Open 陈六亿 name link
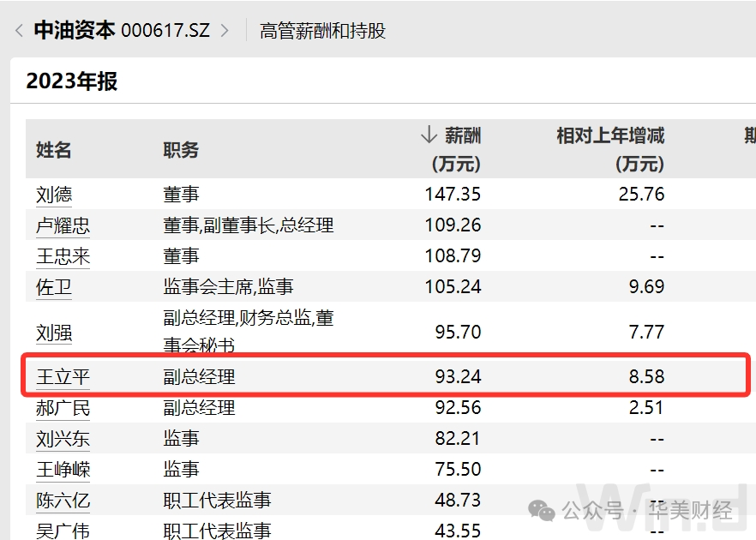Screen dimensions: 756x540 click(x=63, y=501)
